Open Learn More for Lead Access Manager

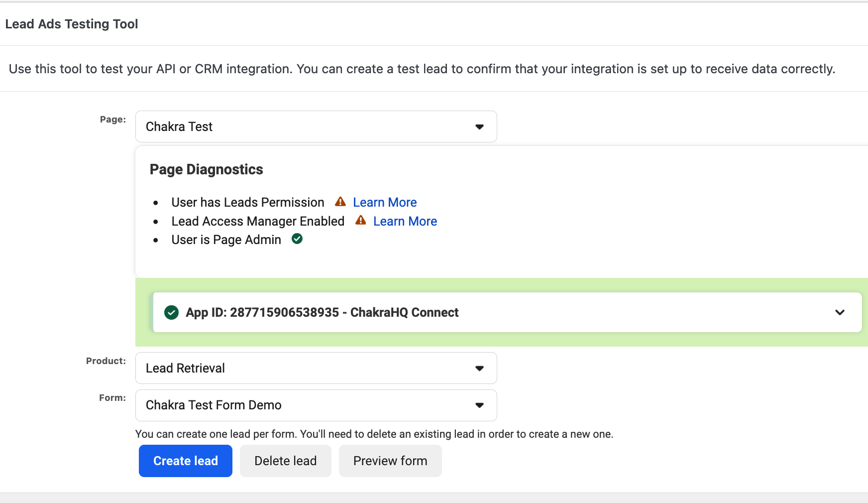coord(405,221)
